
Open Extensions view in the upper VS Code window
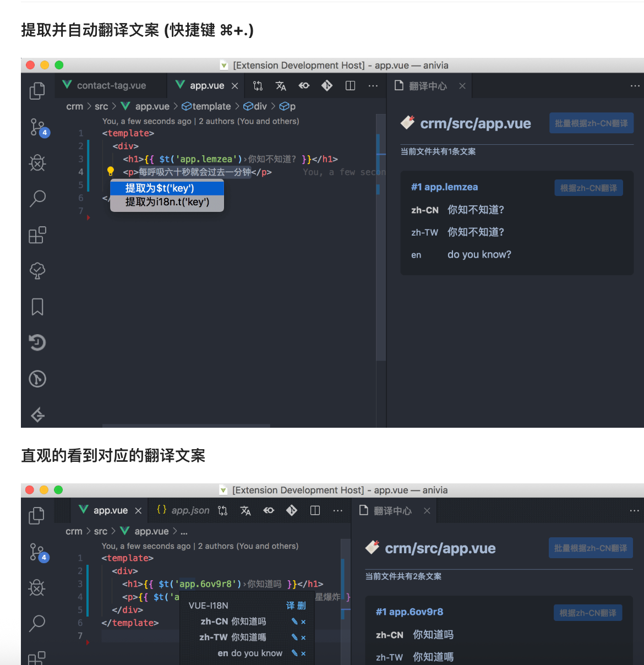37,235
